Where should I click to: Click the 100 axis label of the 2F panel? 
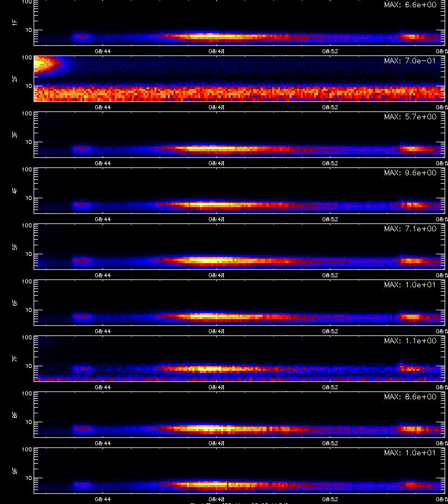[27, 58]
